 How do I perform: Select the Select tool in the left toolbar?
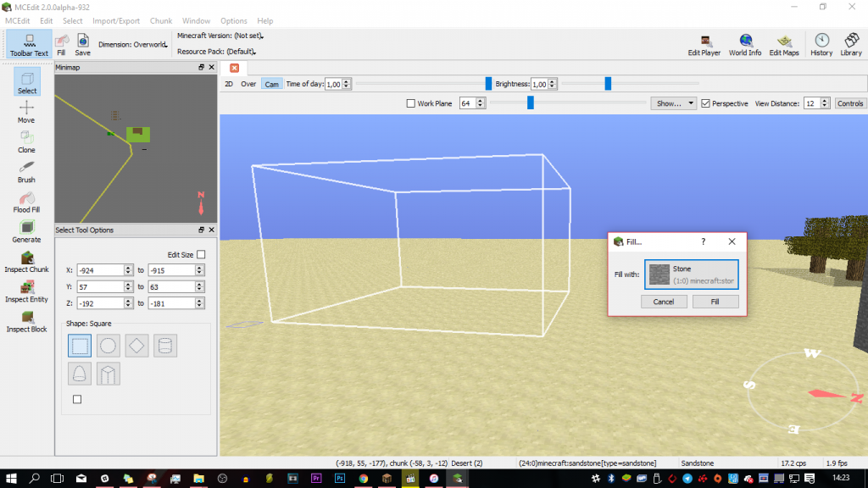(26, 82)
